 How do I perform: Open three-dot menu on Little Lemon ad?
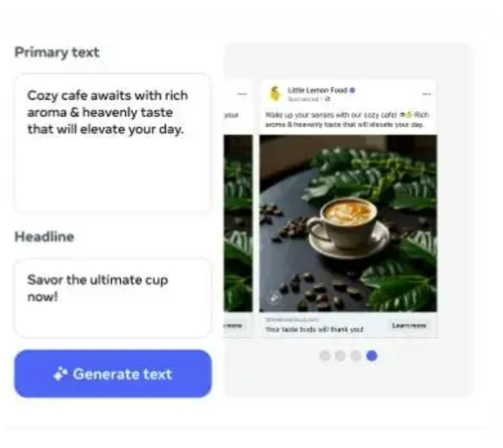click(426, 94)
